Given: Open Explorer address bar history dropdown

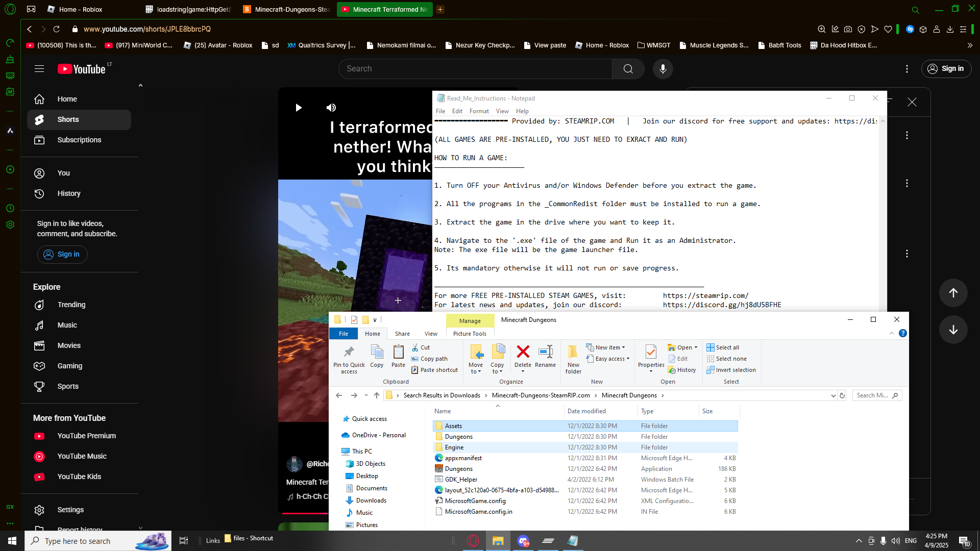Looking at the screenshot, I should click(833, 395).
